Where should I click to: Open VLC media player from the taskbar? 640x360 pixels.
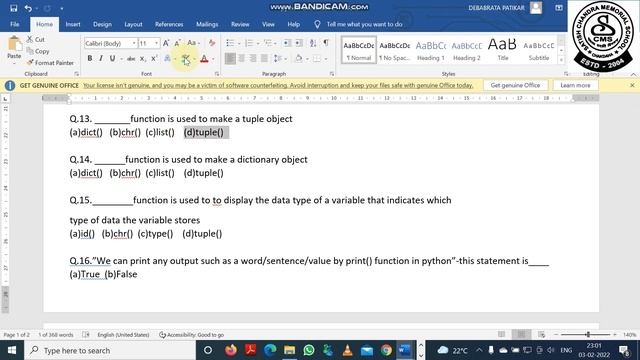pos(347,350)
